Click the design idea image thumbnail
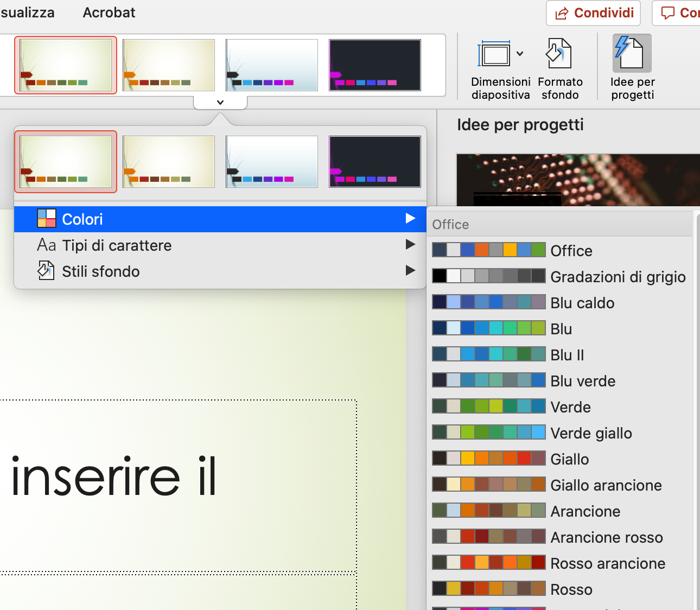Image resolution: width=700 pixels, height=610 pixels. [x=578, y=180]
